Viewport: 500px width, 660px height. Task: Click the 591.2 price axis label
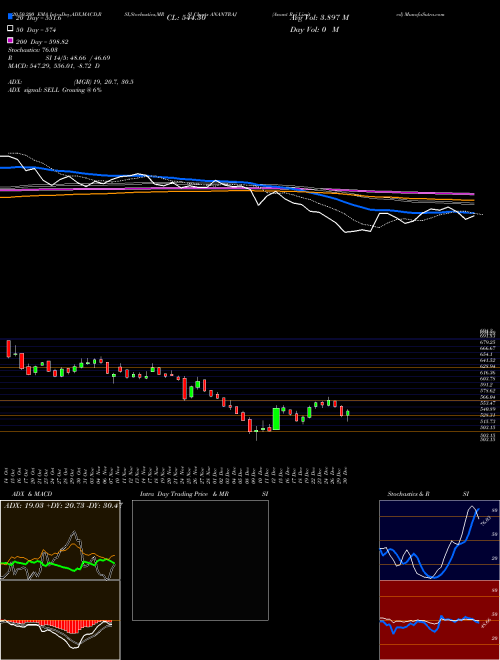click(489, 385)
